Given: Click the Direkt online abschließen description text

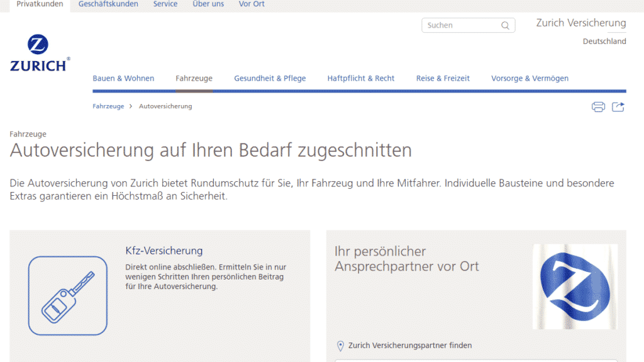Looking at the screenshot, I should click(206, 276).
